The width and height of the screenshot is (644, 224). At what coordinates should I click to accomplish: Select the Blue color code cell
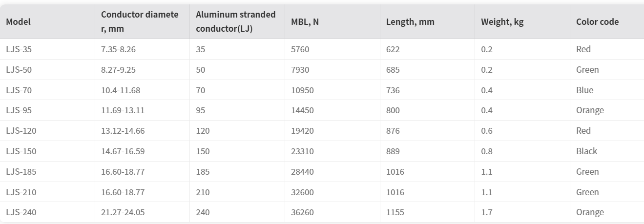coord(584,90)
